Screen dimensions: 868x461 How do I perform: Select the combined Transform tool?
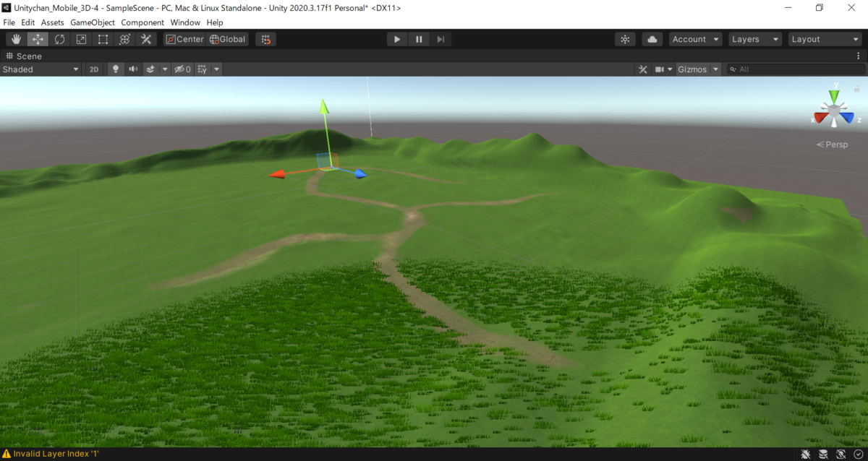pos(124,39)
